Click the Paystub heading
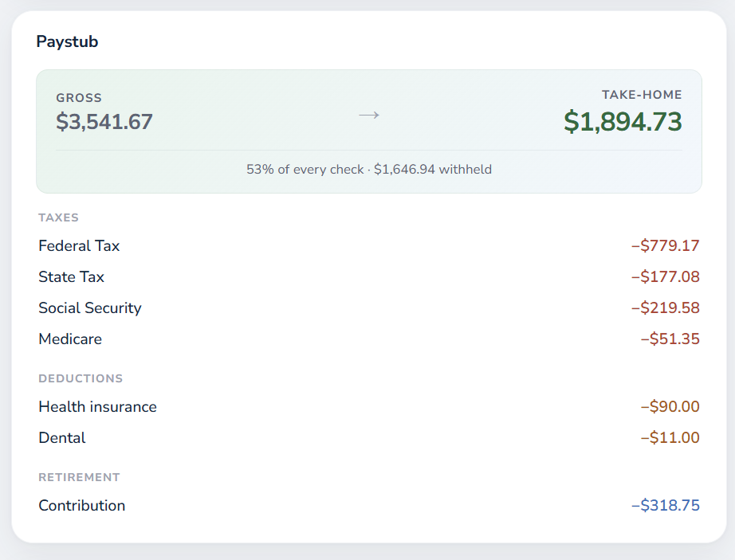The width and height of the screenshot is (735, 560). click(67, 41)
